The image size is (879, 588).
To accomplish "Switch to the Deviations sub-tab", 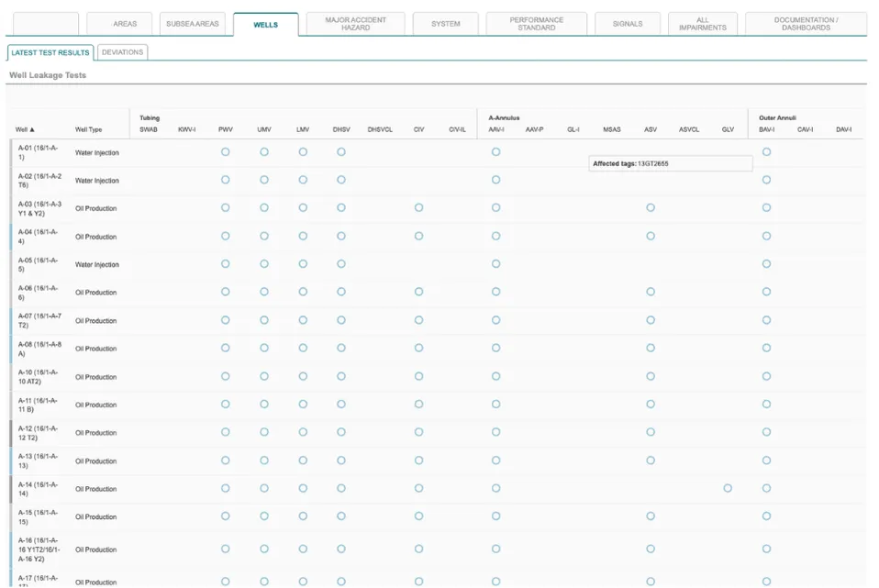I will (122, 52).
